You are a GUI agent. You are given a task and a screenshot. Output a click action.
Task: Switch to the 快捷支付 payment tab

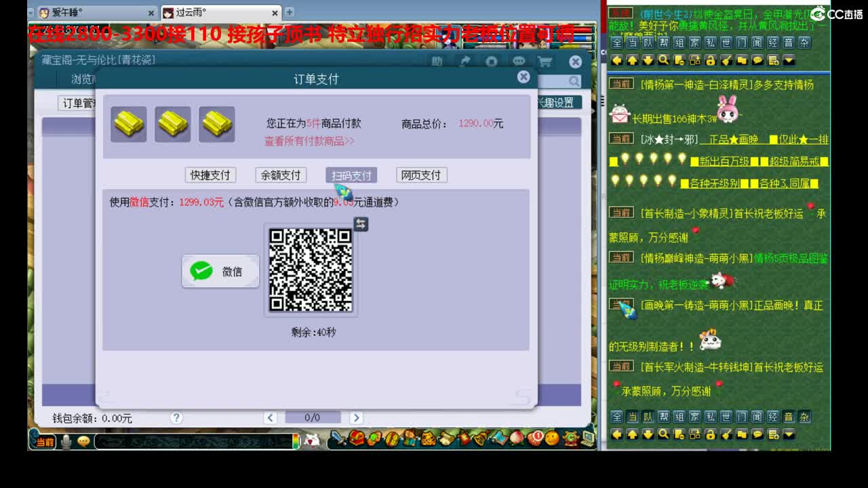click(x=210, y=175)
